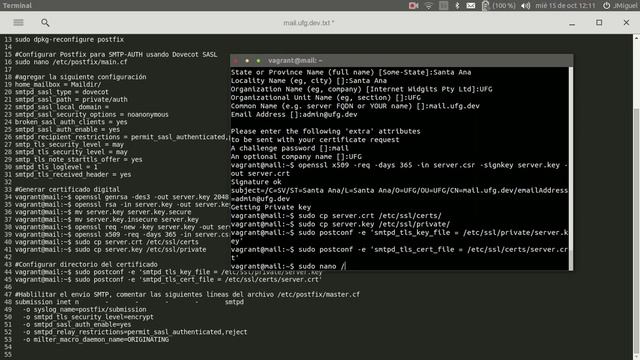Click line 50 '-o smtpd_tls_security_level=encrypt'
The height and width of the screenshot is (360, 640).
click(x=88, y=317)
